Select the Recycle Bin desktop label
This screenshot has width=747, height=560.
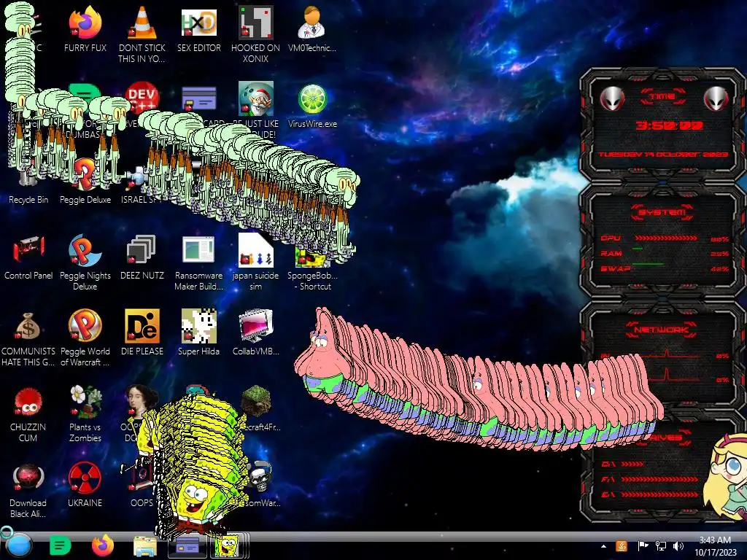click(28, 200)
